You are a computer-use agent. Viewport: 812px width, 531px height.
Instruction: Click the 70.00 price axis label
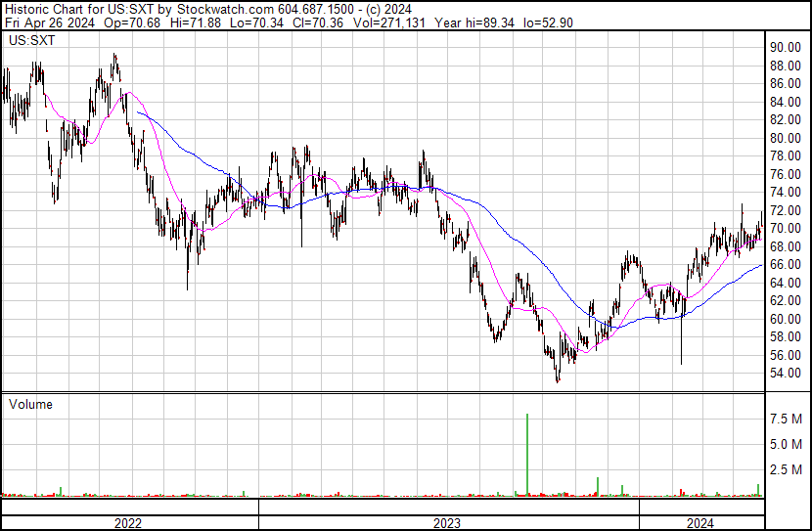[x=785, y=228]
